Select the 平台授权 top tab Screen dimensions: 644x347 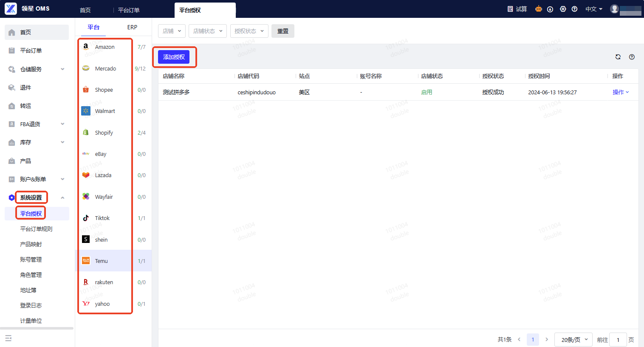coord(205,10)
